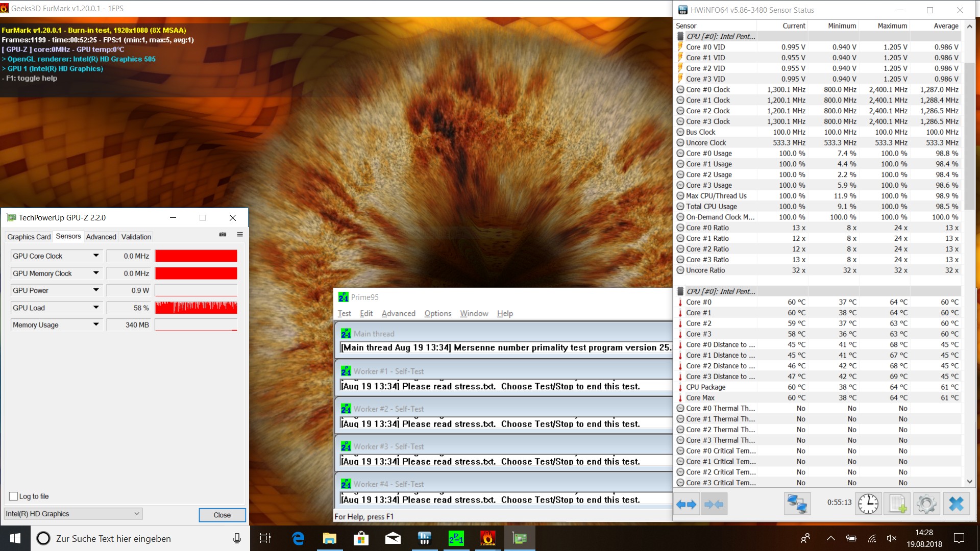Image resolution: width=980 pixels, height=551 pixels.
Task: Start logging with the sheet-plus icon
Action: (x=897, y=504)
